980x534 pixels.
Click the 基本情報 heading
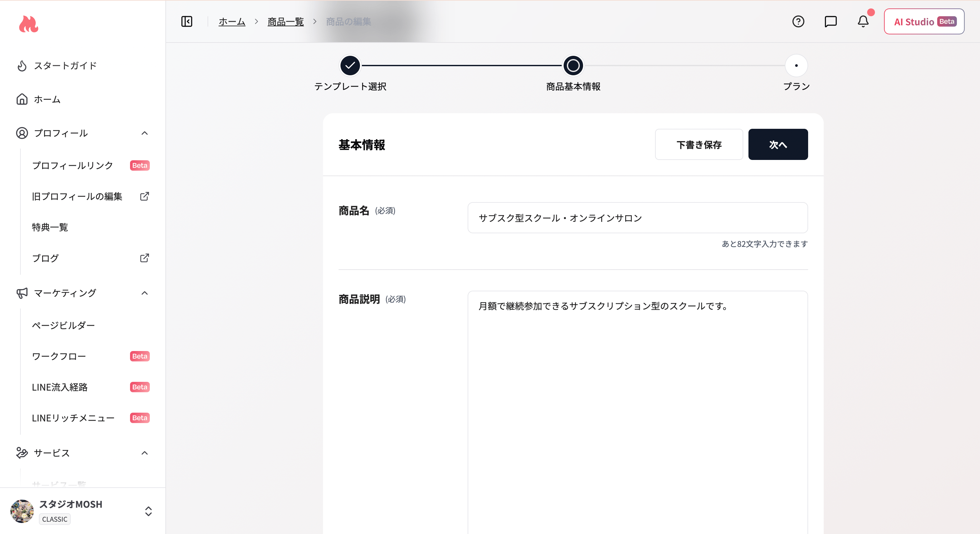(362, 145)
